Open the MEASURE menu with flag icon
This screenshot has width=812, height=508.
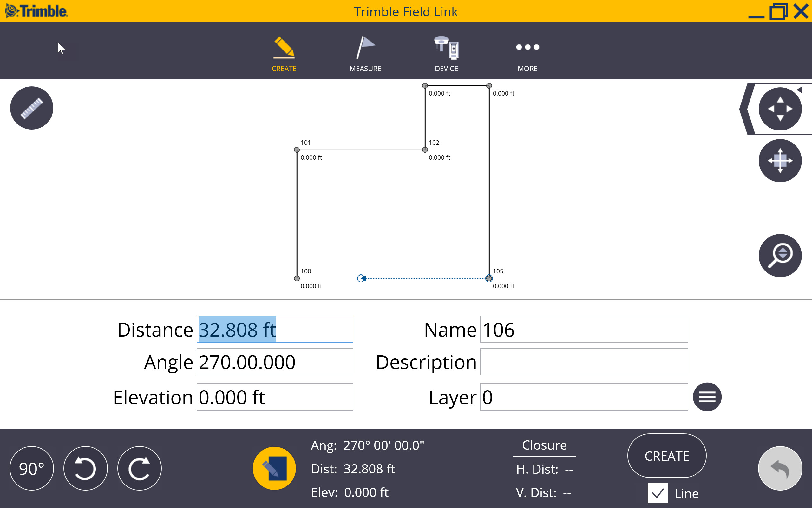[x=365, y=54]
